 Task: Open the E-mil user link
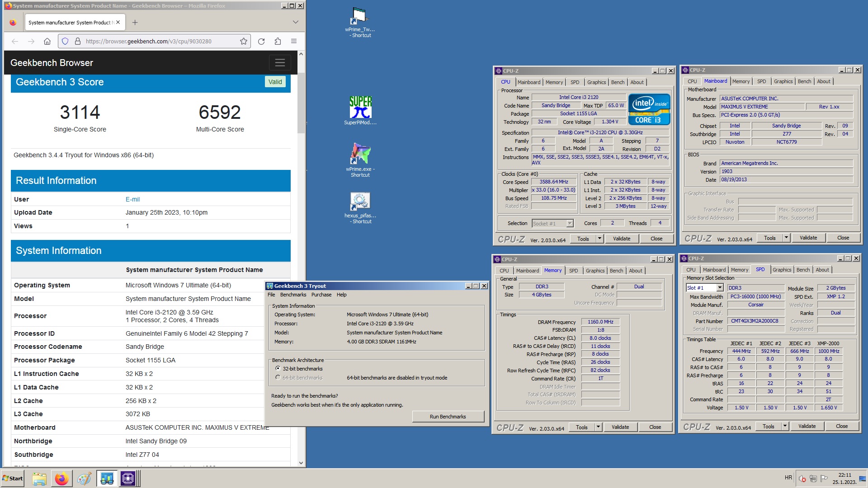[132, 199]
